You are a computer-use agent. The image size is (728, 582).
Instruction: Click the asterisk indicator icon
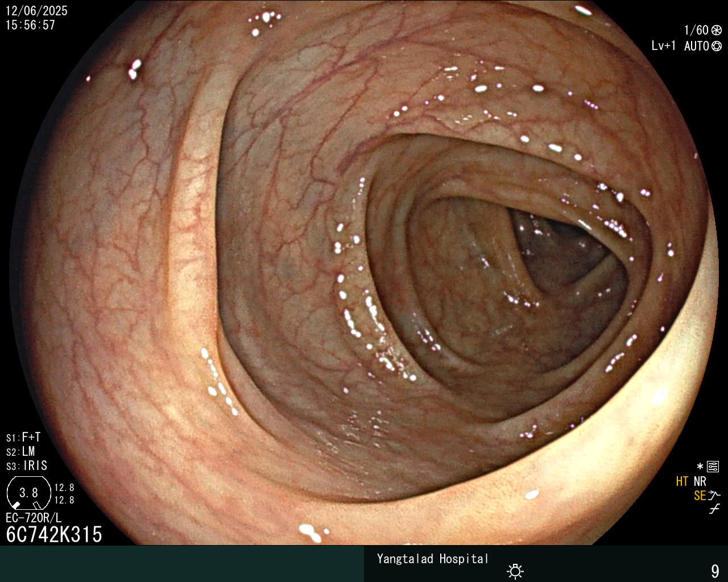click(x=700, y=467)
